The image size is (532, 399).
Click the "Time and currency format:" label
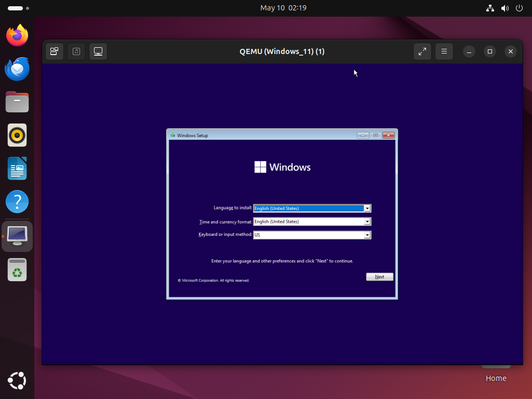225,222
